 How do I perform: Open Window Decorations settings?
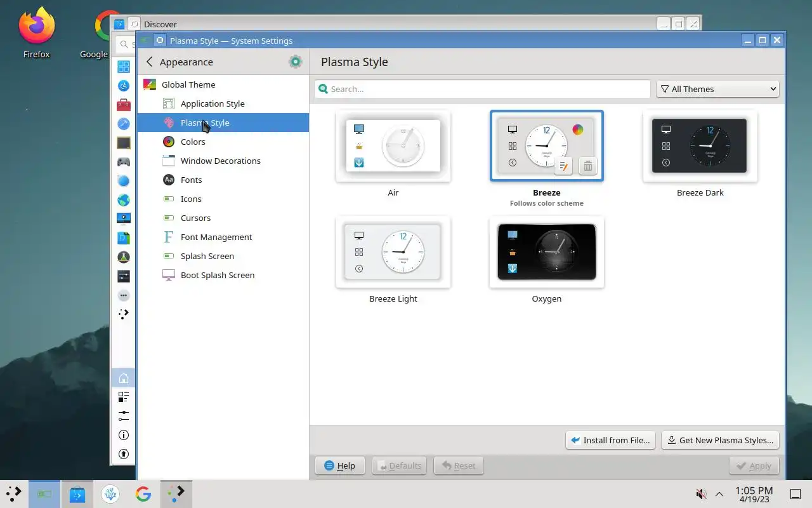point(223,161)
